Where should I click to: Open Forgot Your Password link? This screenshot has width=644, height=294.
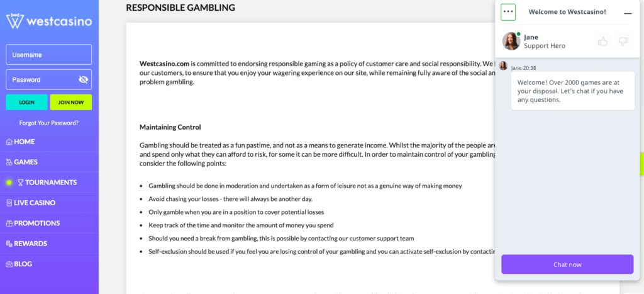pos(49,123)
